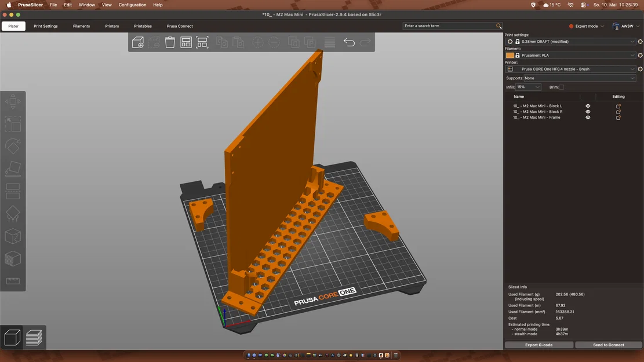The width and height of the screenshot is (644, 362).
Task: Click the search term input field
Action: [449, 26]
